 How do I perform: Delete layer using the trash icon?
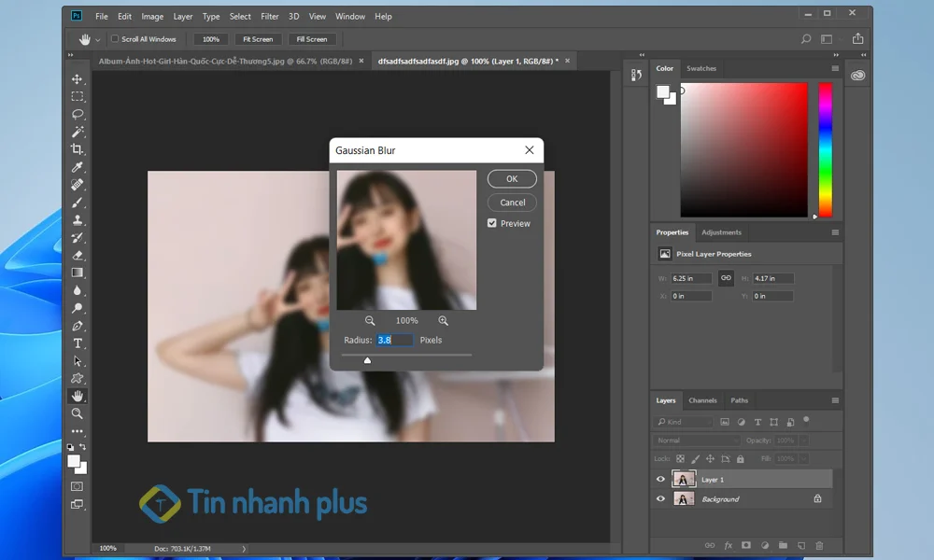(819, 545)
